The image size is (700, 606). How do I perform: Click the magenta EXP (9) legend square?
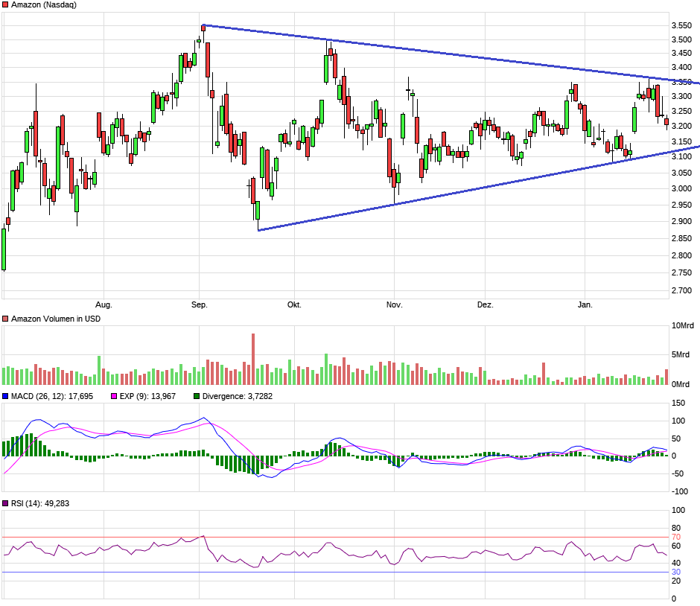tap(114, 396)
